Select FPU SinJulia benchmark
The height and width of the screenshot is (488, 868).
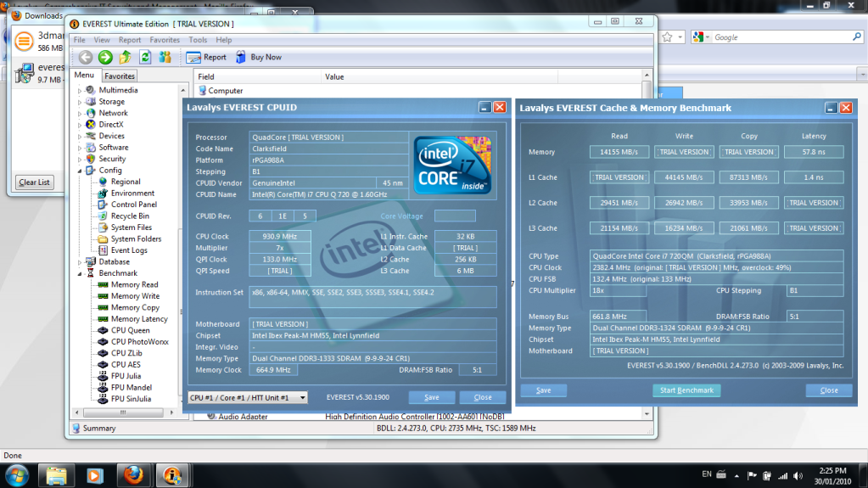click(131, 399)
